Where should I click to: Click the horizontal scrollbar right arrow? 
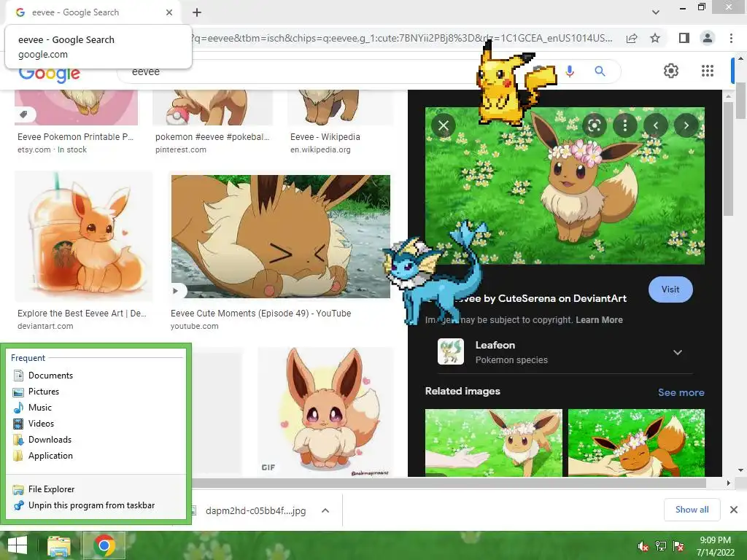(728, 483)
